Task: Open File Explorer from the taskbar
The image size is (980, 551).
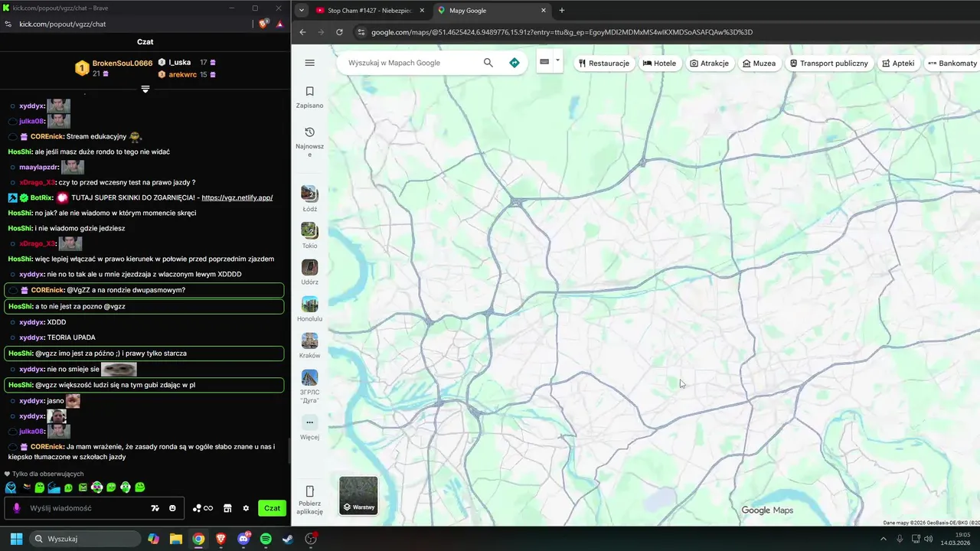Action: (x=175, y=539)
